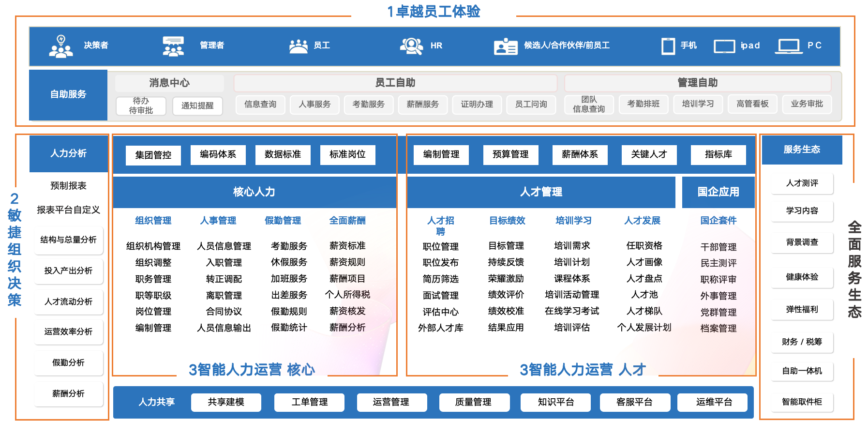
Task: Open 集团管控 module
Action: (x=153, y=155)
